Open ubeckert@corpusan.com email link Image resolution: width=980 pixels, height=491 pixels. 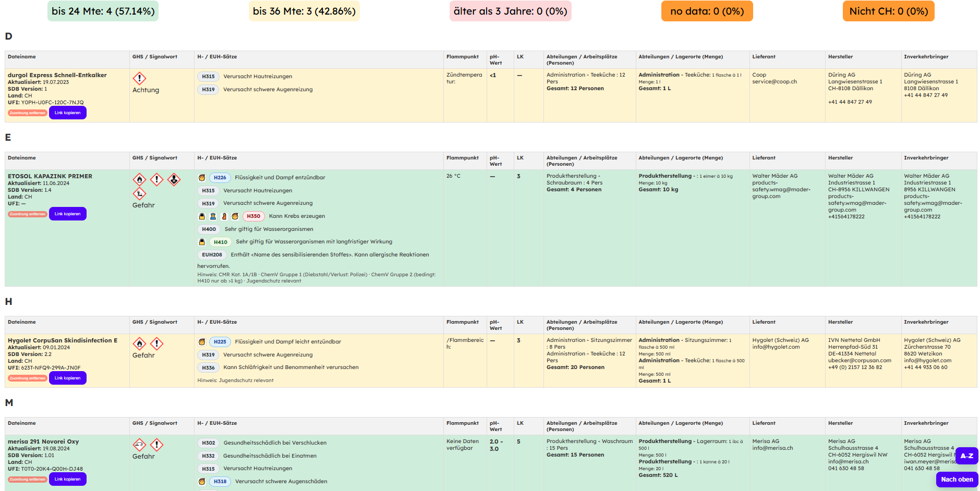coord(860,361)
